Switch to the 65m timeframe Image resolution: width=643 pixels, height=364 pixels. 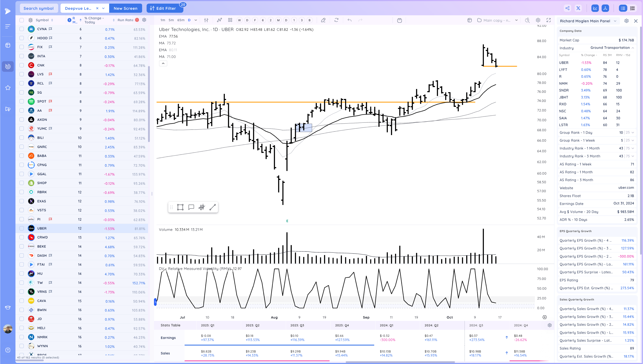point(181,20)
